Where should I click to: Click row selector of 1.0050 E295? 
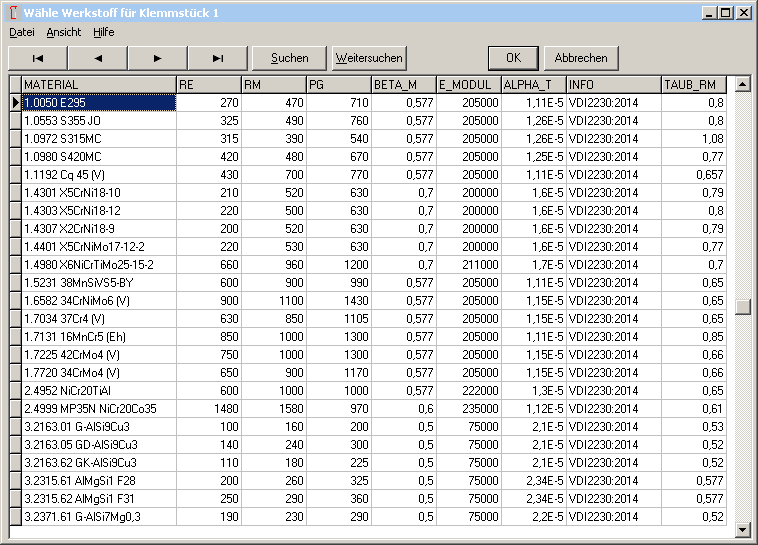tap(15, 102)
